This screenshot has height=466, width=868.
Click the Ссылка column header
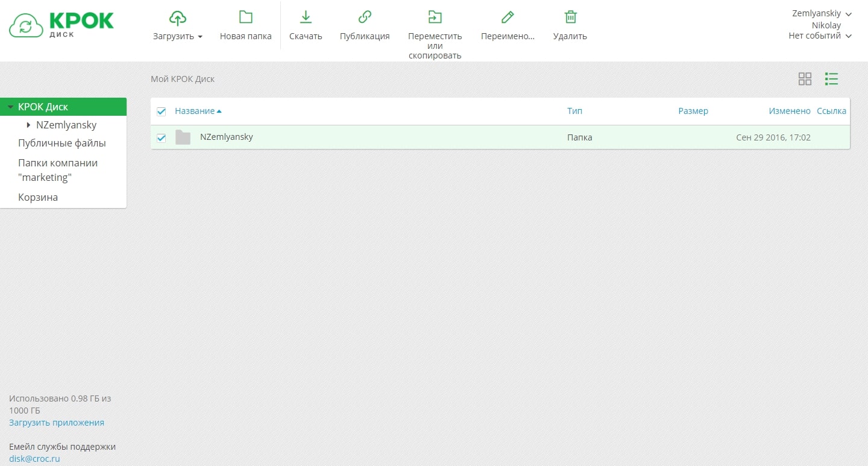pyautogui.click(x=831, y=111)
